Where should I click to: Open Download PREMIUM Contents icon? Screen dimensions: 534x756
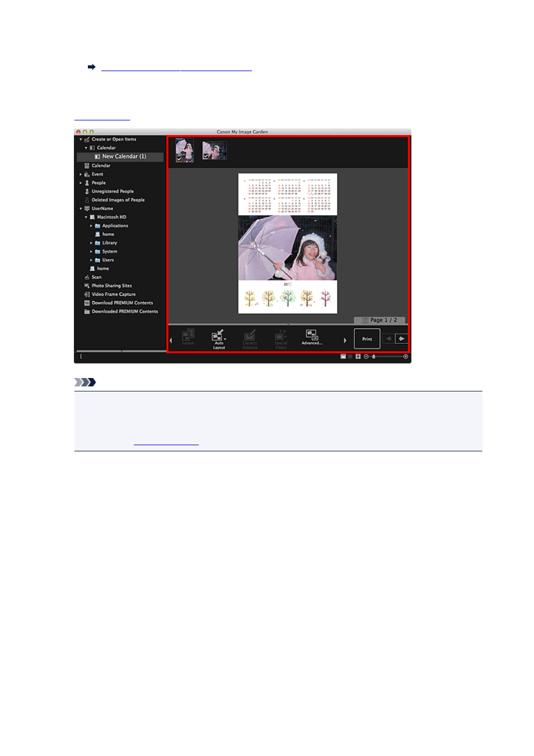click(87, 303)
